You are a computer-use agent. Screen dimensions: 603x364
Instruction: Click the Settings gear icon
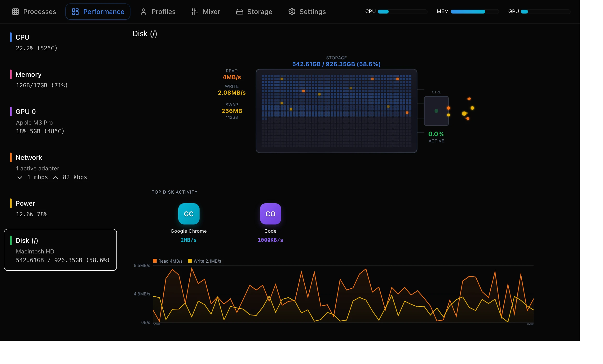click(292, 12)
